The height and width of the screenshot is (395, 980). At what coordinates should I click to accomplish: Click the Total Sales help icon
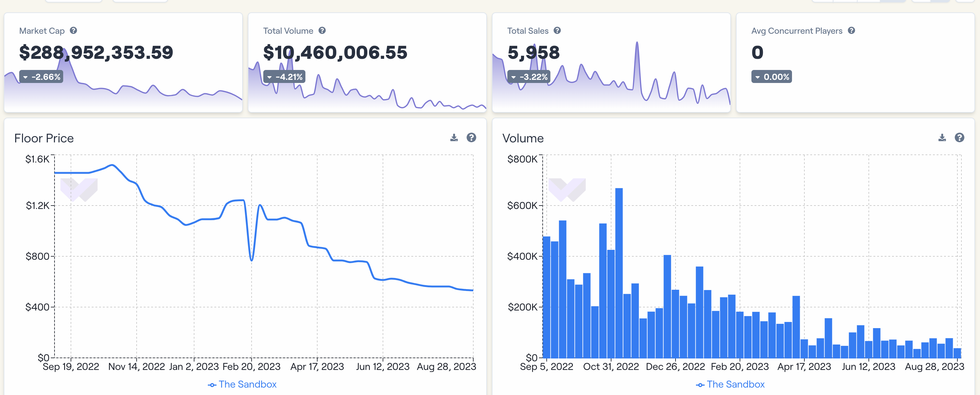click(x=557, y=30)
